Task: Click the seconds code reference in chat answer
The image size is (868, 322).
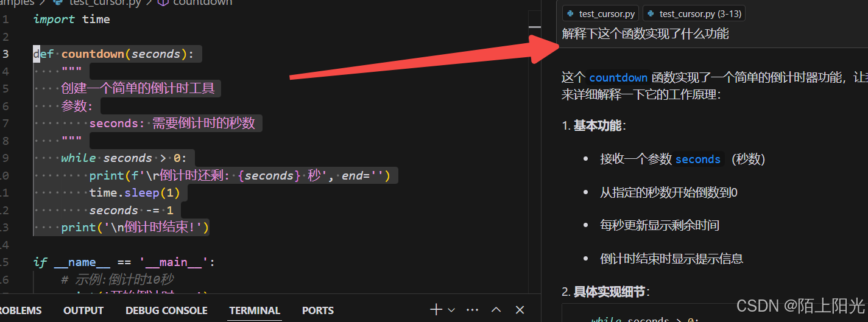Action: [x=698, y=159]
